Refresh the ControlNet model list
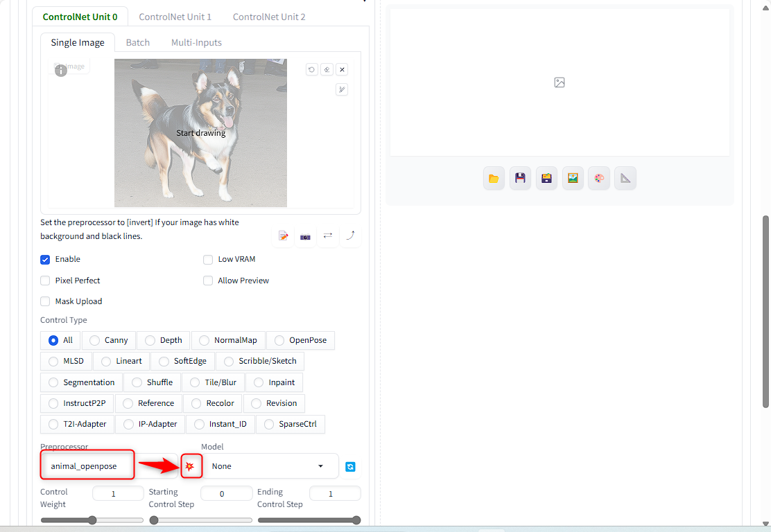 coord(350,467)
